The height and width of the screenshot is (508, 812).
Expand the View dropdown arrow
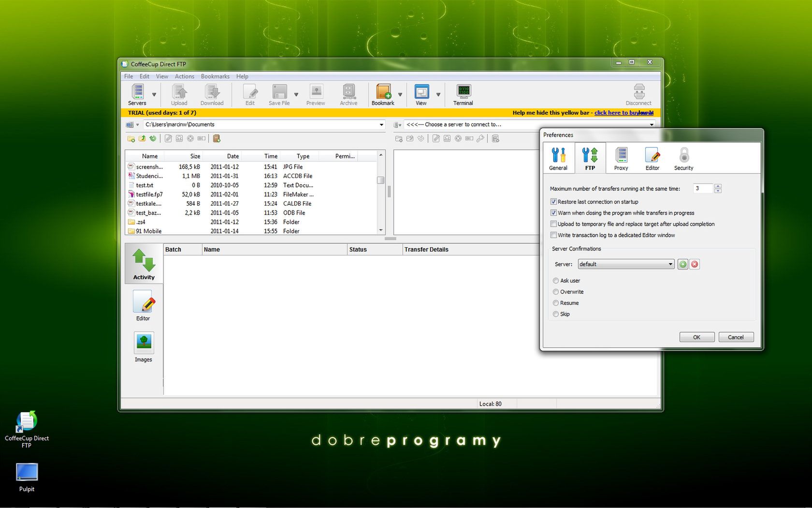click(438, 95)
